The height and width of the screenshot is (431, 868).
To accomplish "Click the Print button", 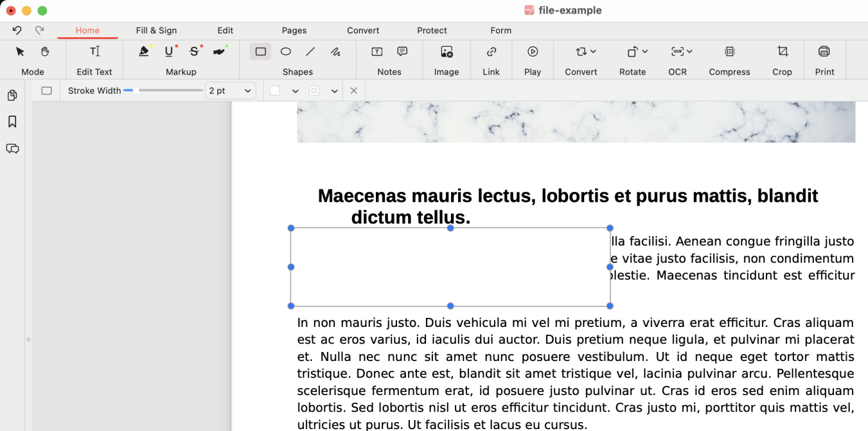I will coord(824,51).
